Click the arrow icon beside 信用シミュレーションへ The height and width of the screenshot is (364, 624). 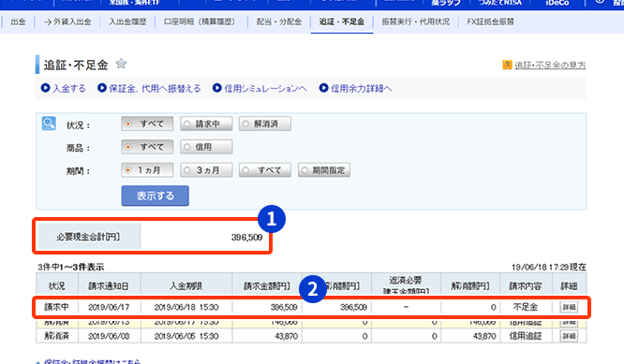216,88
